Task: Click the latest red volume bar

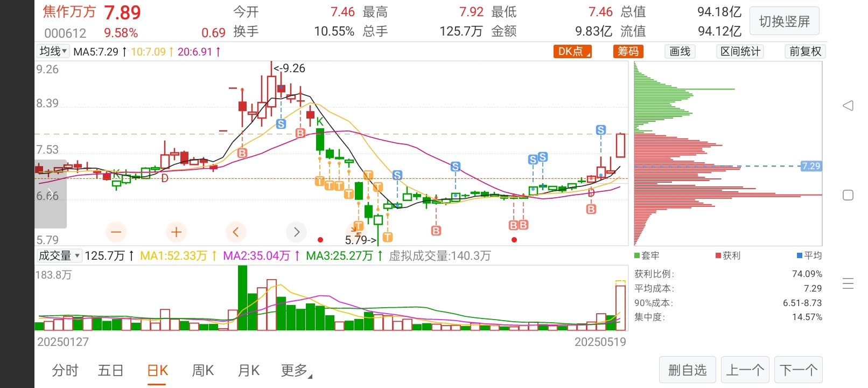Action: click(x=620, y=308)
